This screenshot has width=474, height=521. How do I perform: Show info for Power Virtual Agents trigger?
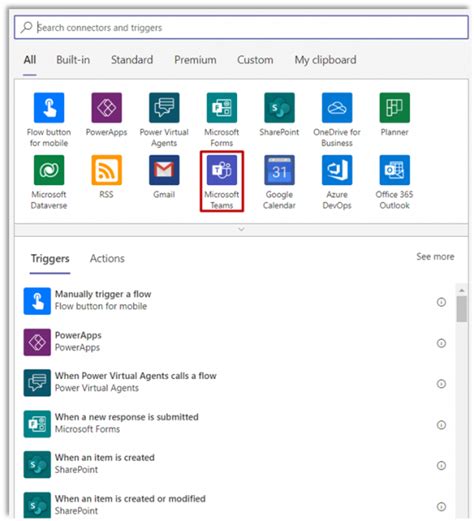441,384
